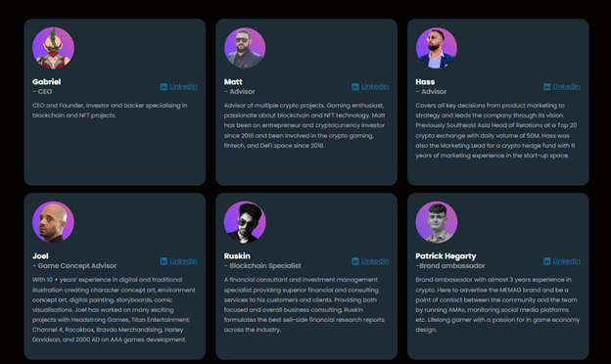The height and width of the screenshot is (364, 611).
Task: Click Patrick Hegarty's profile photo
Action: (437, 222)
